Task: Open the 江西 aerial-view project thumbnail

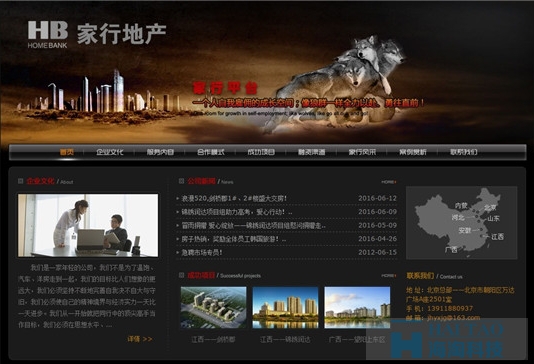Action: pyautogui.click(x=214, y=308)
